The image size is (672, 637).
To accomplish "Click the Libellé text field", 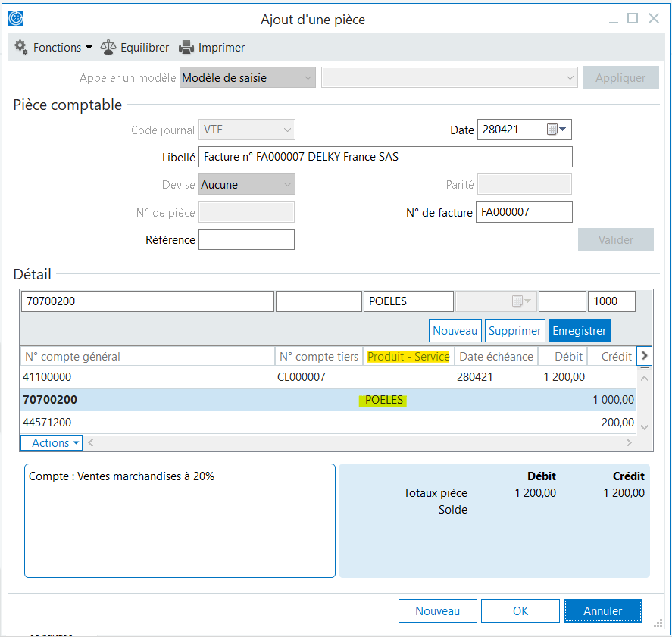I will click(x=385, y=157).
